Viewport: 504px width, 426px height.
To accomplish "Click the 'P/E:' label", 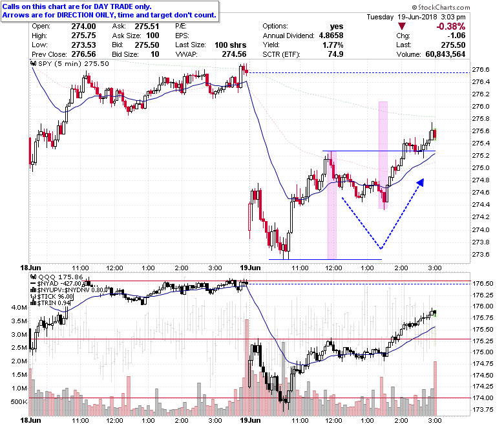I will [181, 27].
